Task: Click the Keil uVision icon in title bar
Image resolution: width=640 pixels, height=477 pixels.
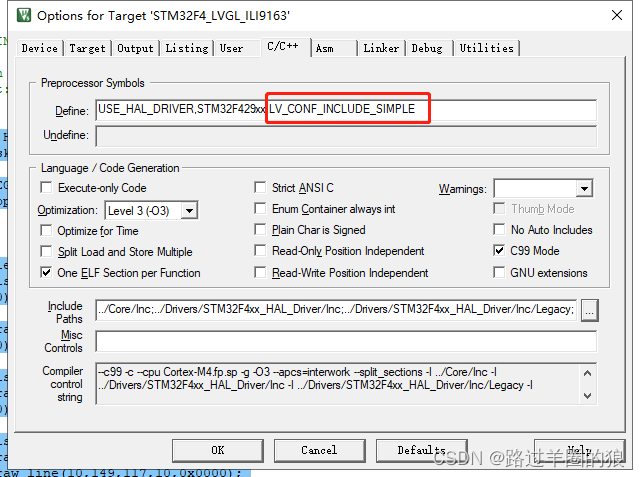Action: point(24,15)
